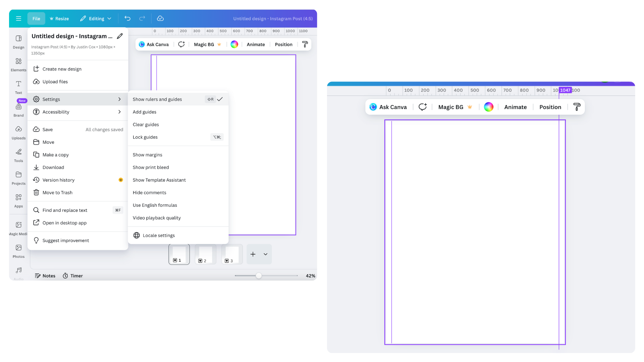Click the zoom slider handle
Screen dimensions: 644x362
pos(259,276)
